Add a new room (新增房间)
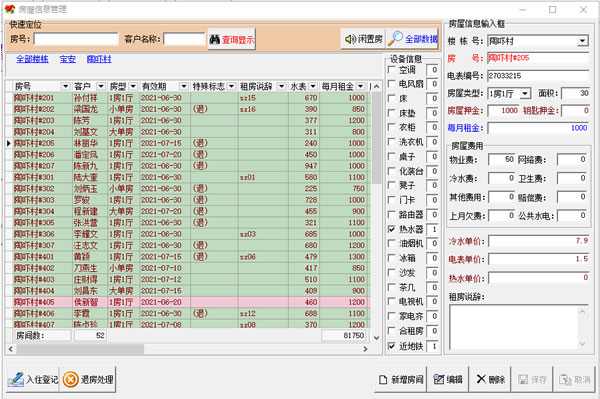Screen dimensions: 600x399 tap(401, 379)
